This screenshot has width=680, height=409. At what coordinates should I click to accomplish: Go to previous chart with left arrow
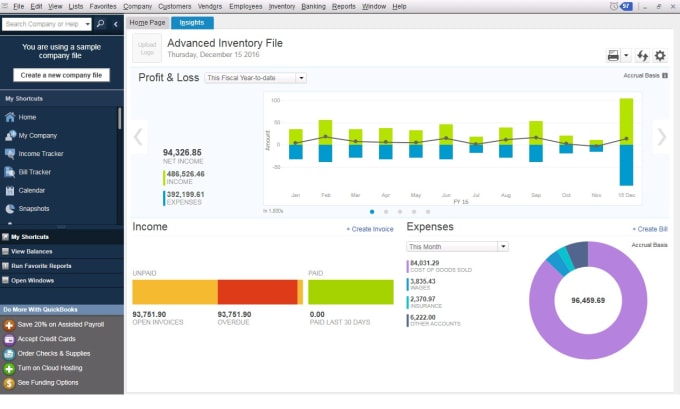pos(138,137)
